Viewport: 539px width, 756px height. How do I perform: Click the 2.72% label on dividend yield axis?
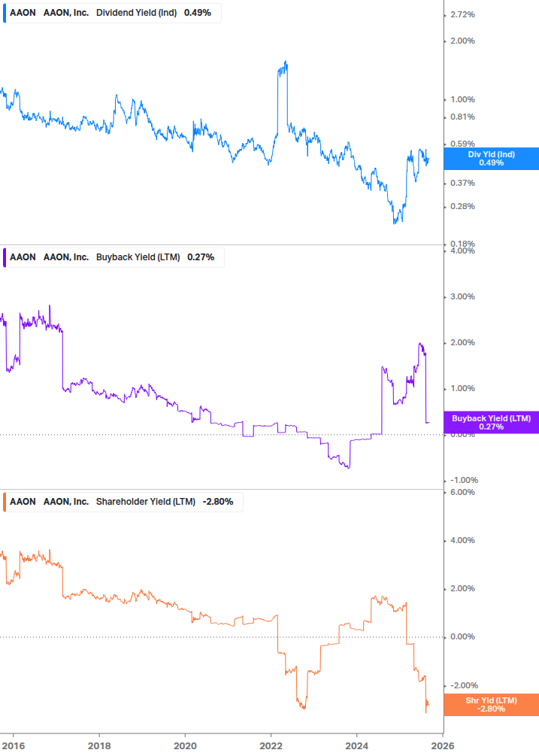coord(462,15)
